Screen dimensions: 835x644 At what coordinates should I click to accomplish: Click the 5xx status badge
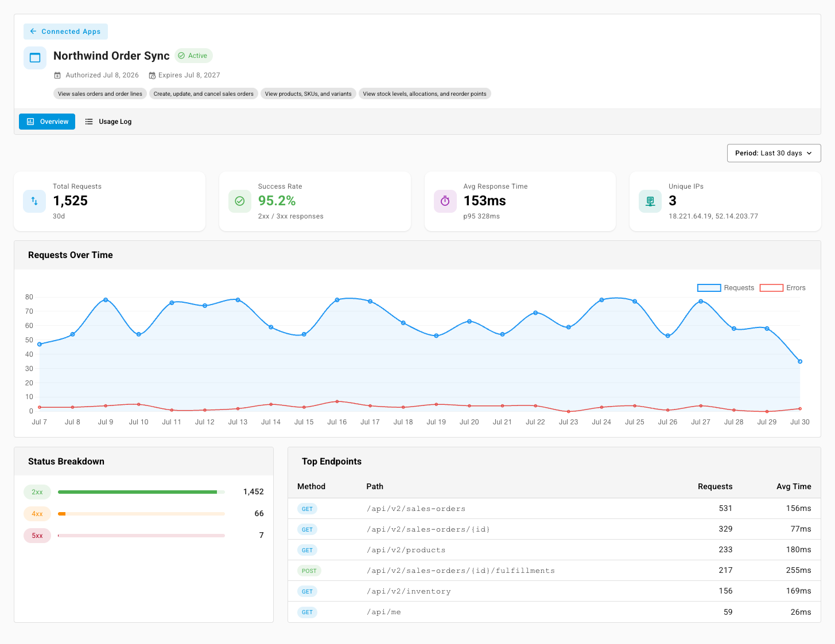click(37, 536)
